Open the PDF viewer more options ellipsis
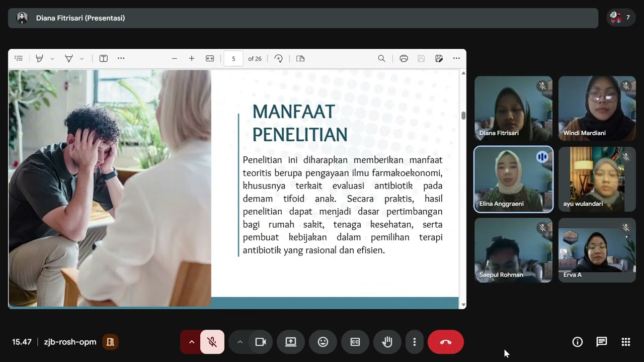Screen dimensions: 644x362 click(x=456, y=58)
